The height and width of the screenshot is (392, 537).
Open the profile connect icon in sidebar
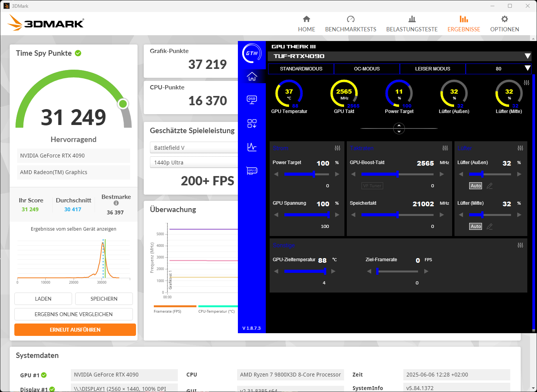252,123
